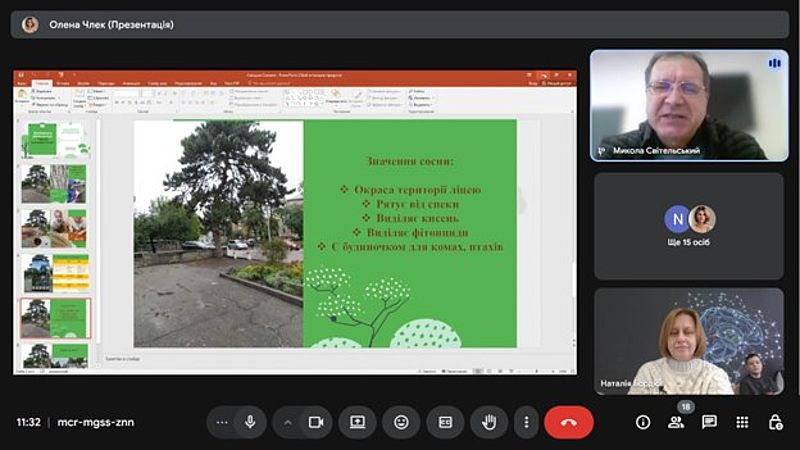Open the three-dot more options menu

click(527, 422)
